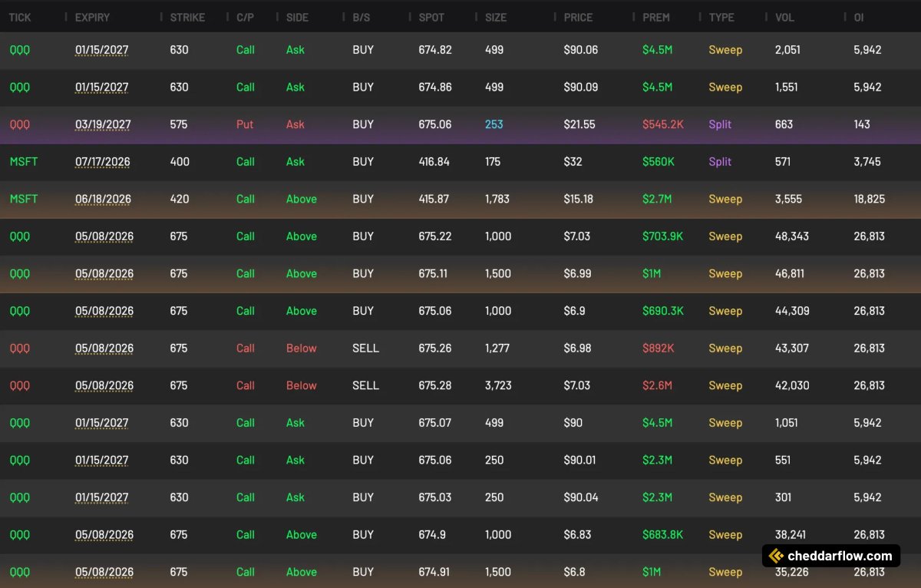This screenshot has width=921, height=588.
Task: Click the $6.98 price cell
Action: click(x=577, y=349)
